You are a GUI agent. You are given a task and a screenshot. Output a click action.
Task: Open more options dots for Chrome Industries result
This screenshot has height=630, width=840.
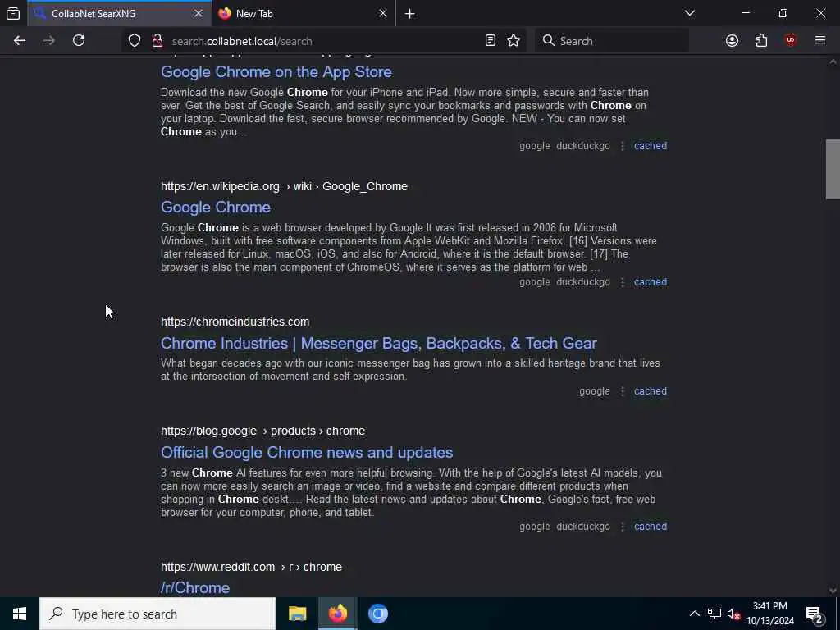[622, 391]
